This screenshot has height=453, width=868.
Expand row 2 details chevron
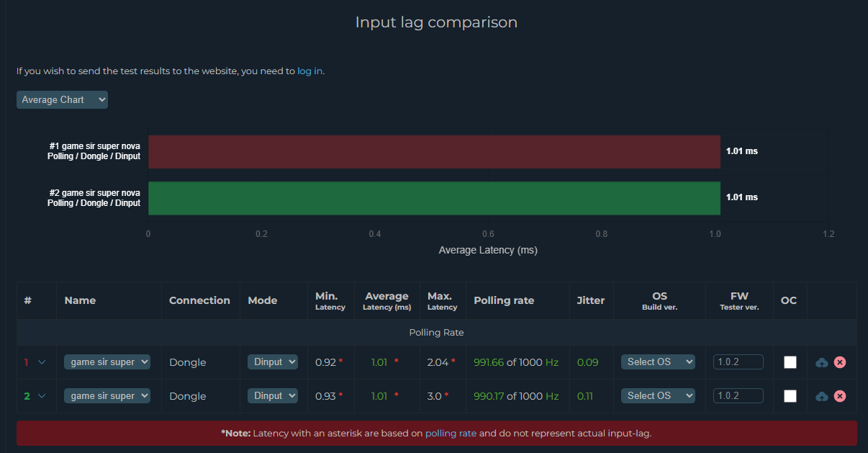click(x=42, y=396)
